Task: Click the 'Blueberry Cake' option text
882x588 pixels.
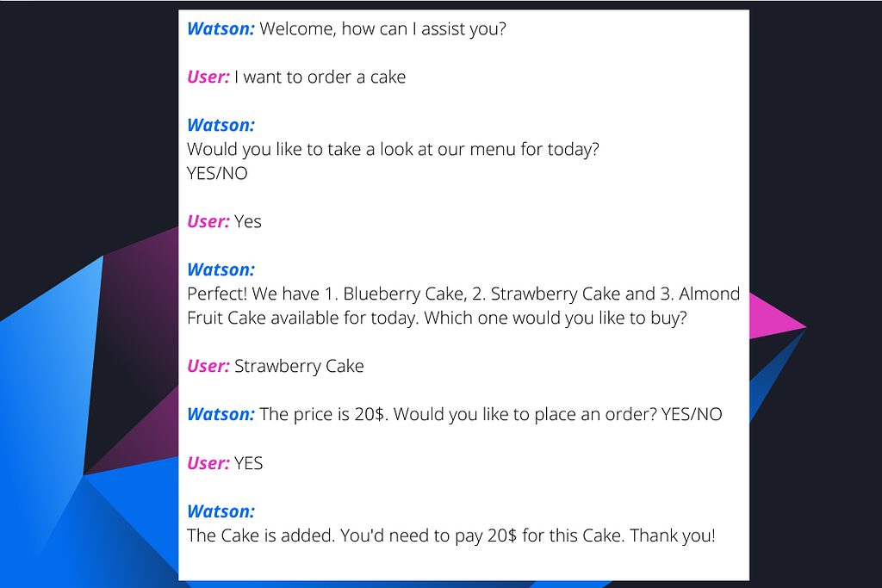Action: 404,294
